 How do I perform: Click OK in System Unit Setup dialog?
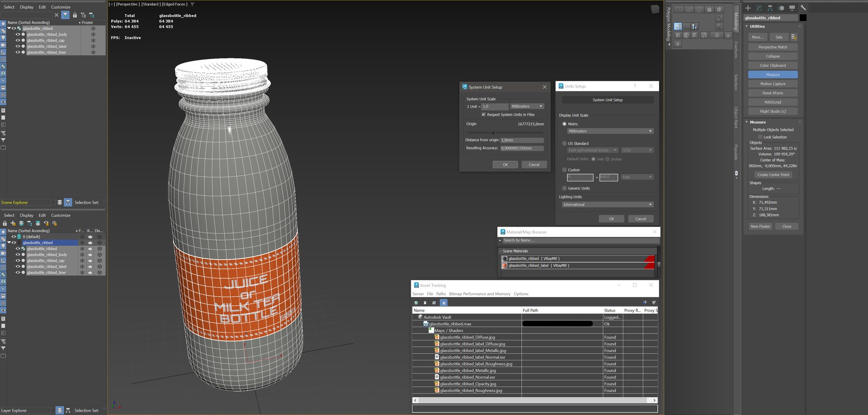(x=505, y=165)
